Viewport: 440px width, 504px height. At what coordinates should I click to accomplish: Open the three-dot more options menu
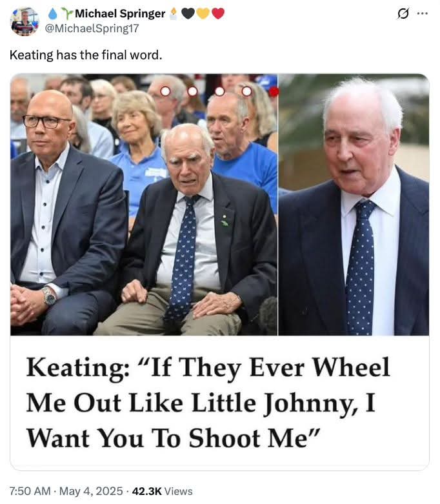423,14
